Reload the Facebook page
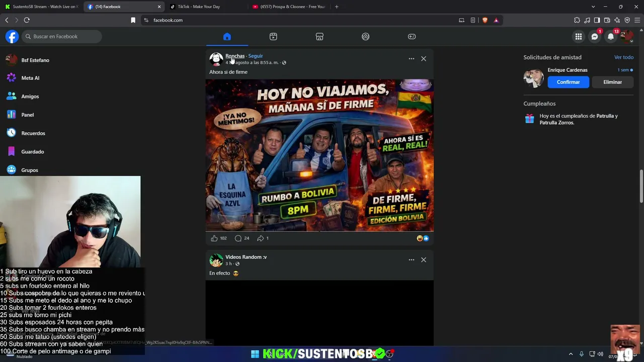The width and height of the screenshot is (644, 362). (x=27, y=20)
